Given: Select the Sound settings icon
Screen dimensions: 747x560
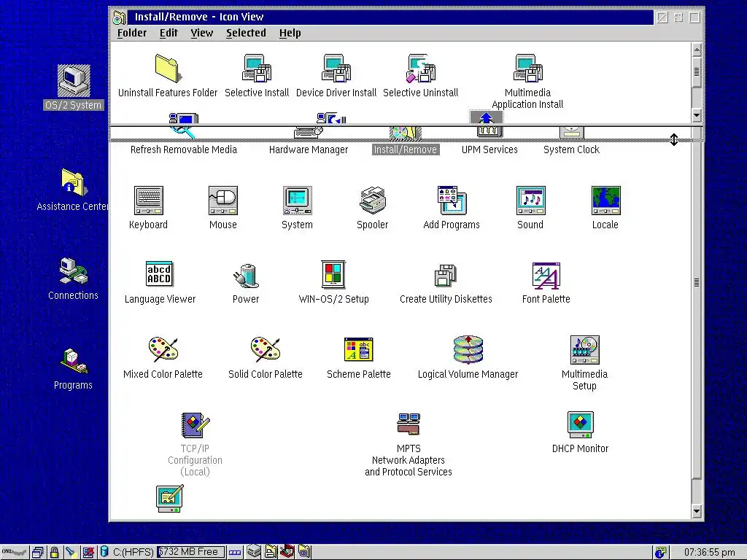Looking at the screenshot, I should pos(531,200).
